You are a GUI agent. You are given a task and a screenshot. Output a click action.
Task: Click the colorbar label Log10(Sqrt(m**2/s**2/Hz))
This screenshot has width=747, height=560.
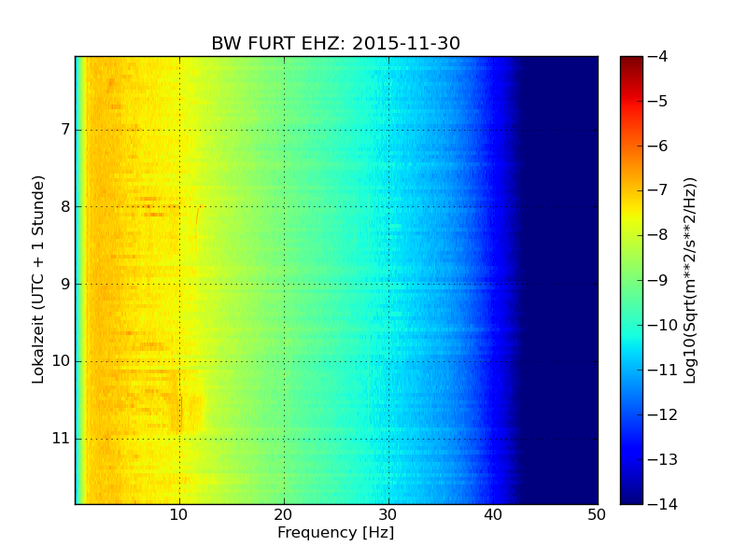click(x=689, y=281)
